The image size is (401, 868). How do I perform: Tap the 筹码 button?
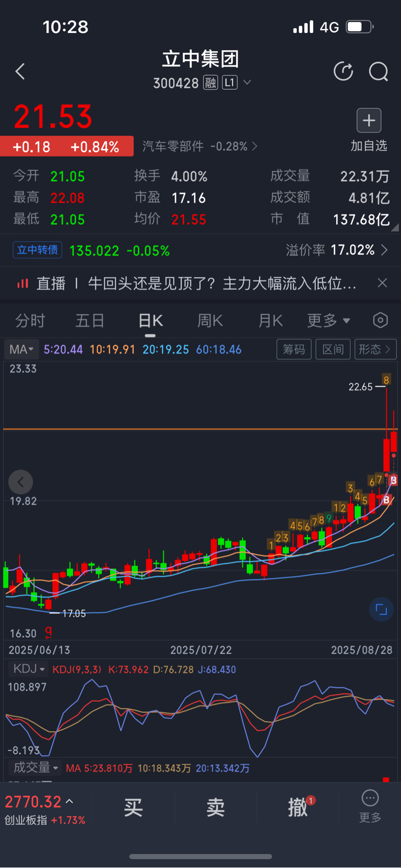(294, 349)
